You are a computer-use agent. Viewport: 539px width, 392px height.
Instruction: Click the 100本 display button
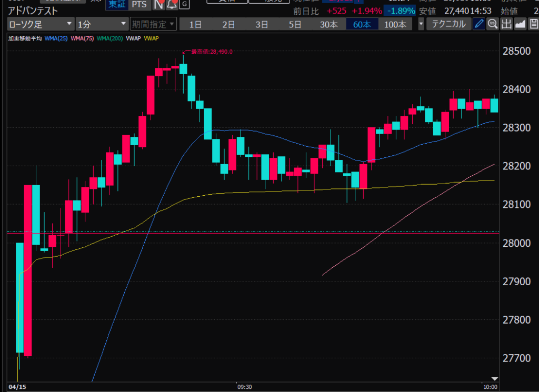click(x=395, y=24)
